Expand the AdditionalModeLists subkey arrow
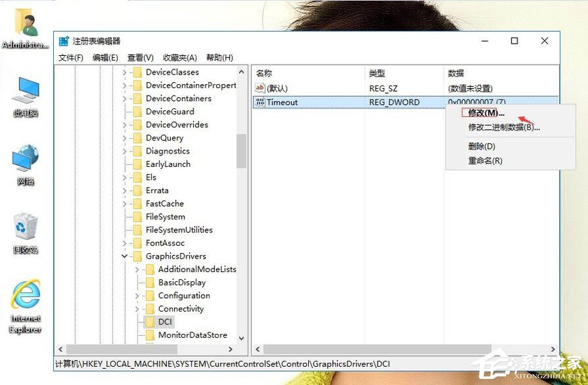588x385 pixels. (137, 269)
